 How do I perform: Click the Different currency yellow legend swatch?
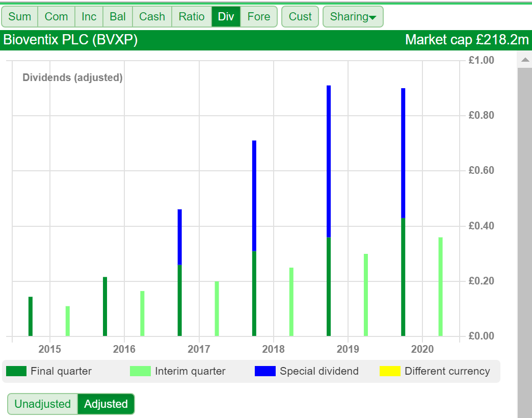pyautogui.click(x=390, y=371)
